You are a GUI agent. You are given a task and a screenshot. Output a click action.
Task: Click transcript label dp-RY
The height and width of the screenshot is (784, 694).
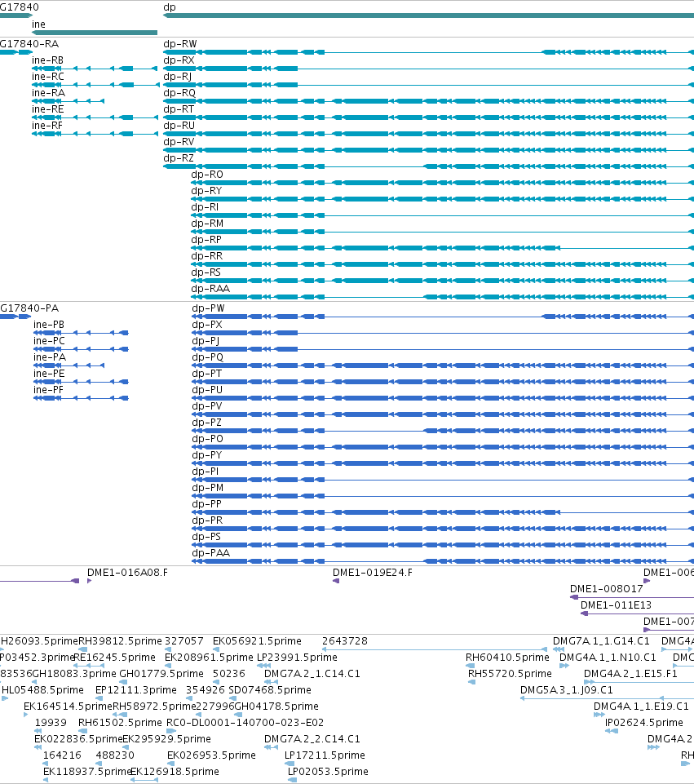tap(206, 191)
